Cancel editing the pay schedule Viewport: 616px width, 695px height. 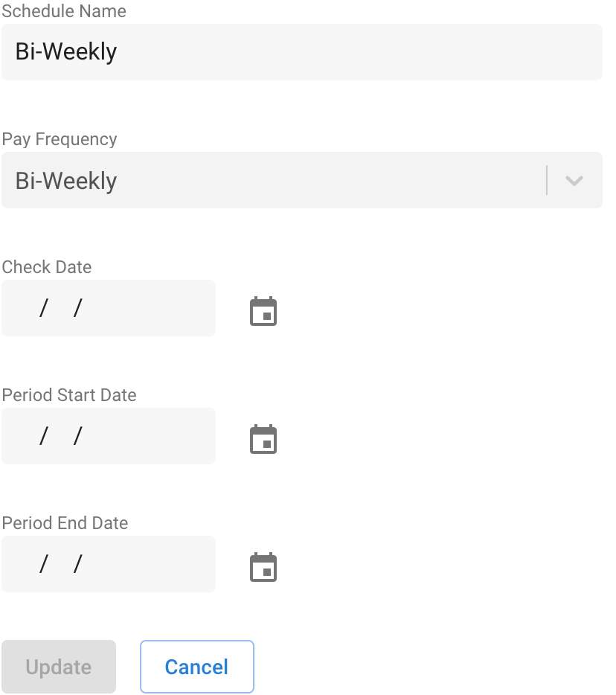click(x=196, y=667)
